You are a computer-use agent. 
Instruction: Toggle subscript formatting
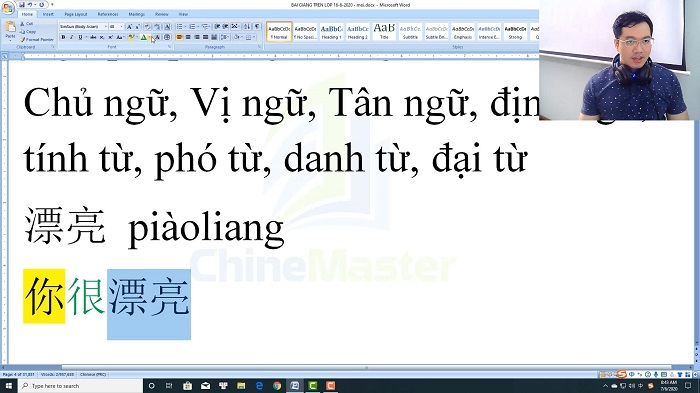click(102, 38)
